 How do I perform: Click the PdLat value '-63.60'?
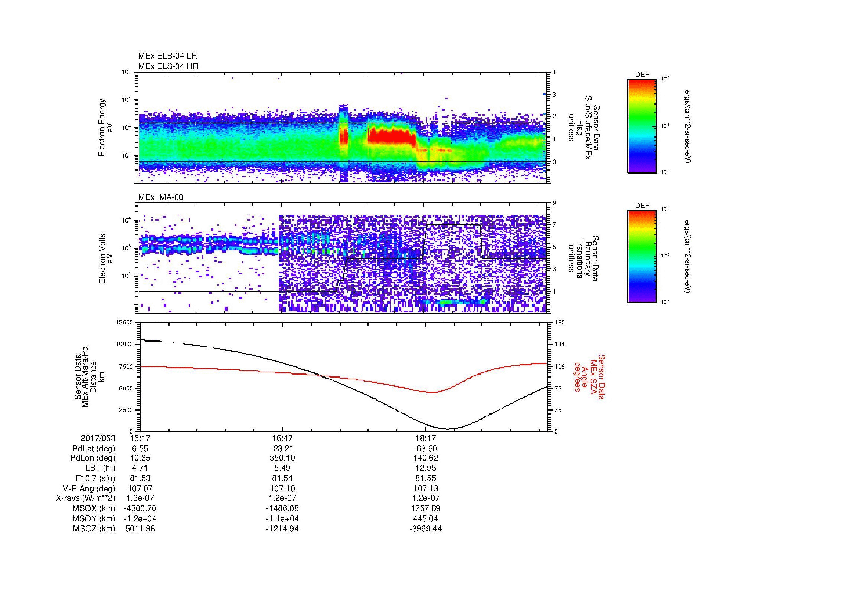[x=425, y=449]
